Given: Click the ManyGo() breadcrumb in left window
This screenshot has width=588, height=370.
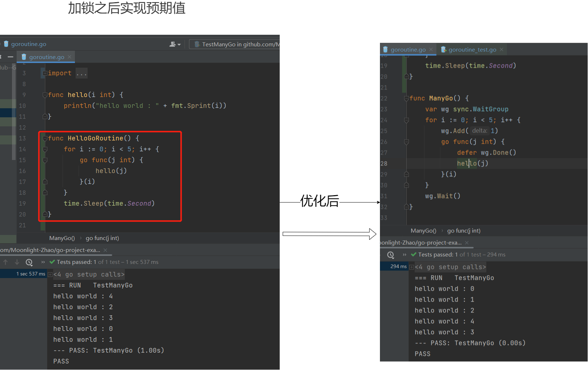Looking at the screenshot, I should click(62, 238).
